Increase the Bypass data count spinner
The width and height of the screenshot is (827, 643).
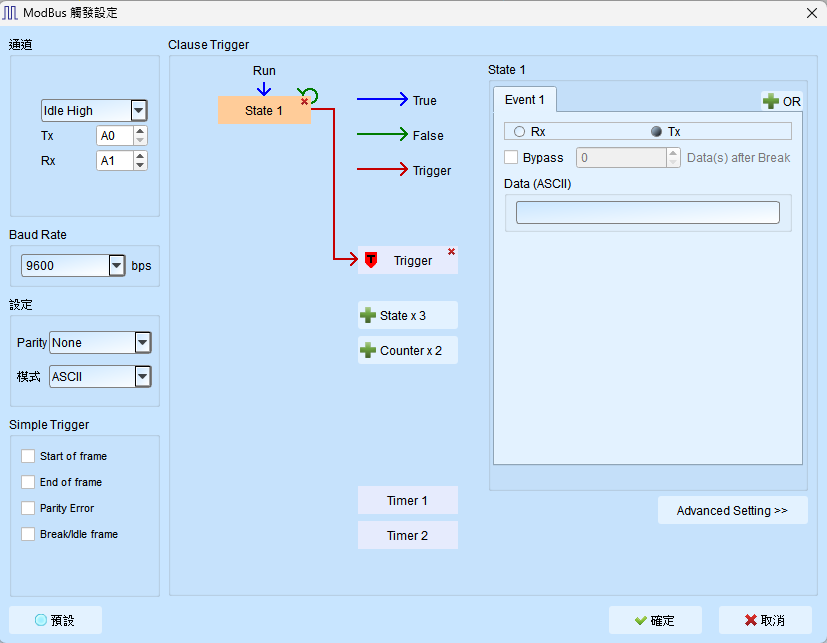[x=673, y=152]
